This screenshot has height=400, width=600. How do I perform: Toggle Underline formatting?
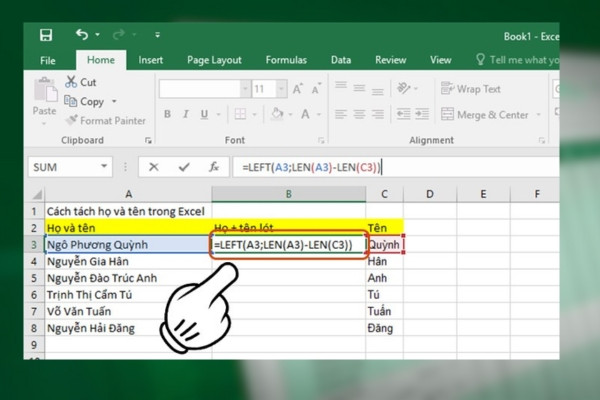pos(204,114)
